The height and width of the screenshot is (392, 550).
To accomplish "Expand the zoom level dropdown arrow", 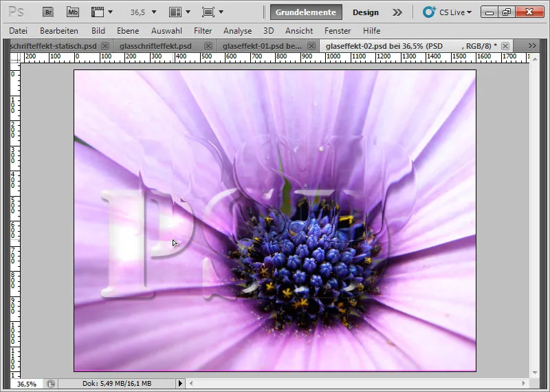I will (153, 12).
